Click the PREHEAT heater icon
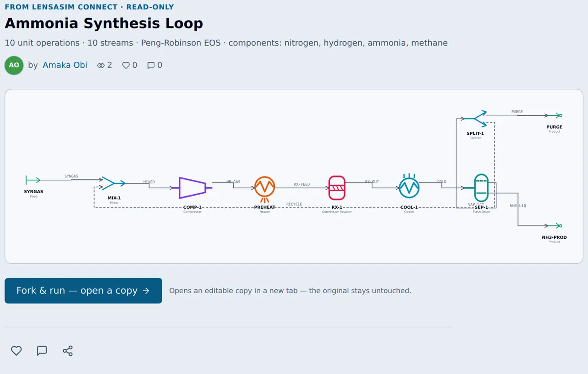The image size is (588, 374). coord(265,189)
